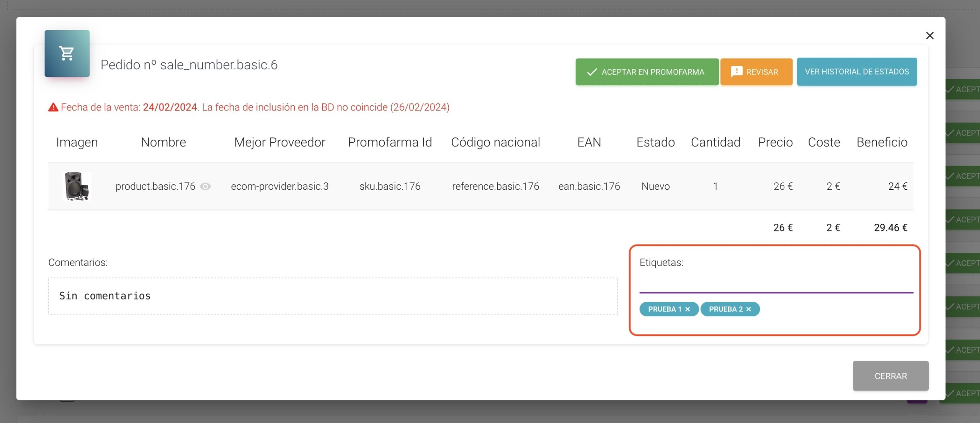Click the Cerrar button

890,376
